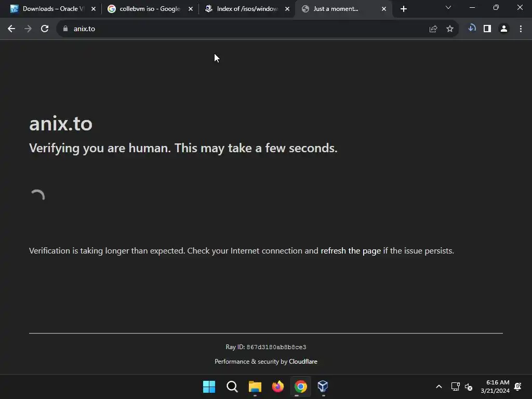Image resolution: width=532 pixels, height=399 pixels.
Task: Open File Explorer from taskbar
Action: pyautogui.click(x=255, y=387)
